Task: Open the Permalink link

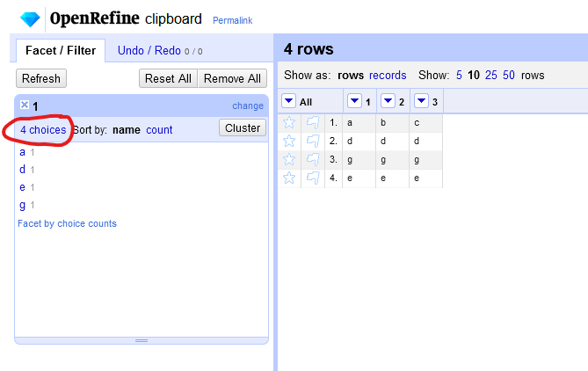Action: (233, 20)
